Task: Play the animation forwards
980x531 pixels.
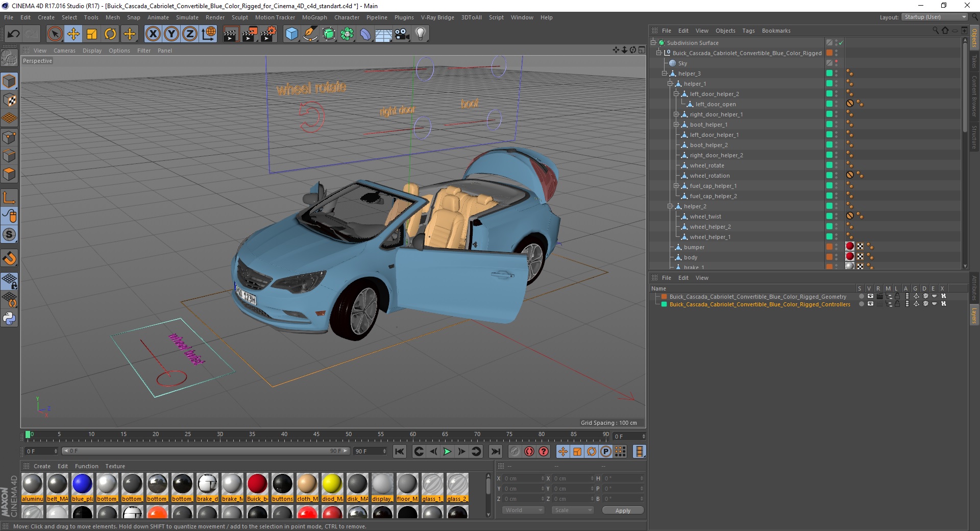Action: point(447,451)
